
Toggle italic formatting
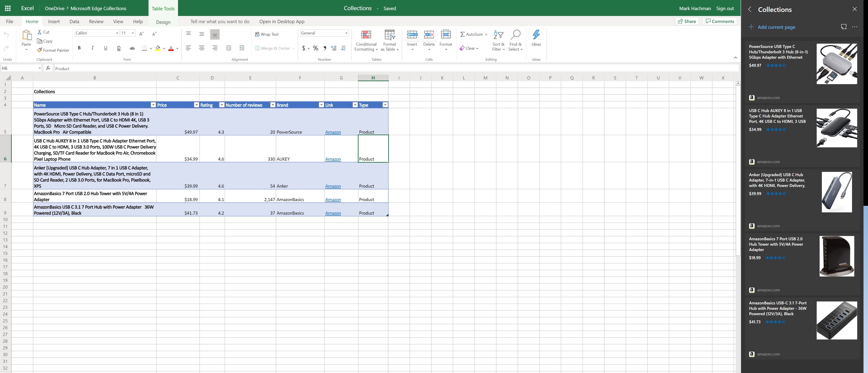coord(92,48)
